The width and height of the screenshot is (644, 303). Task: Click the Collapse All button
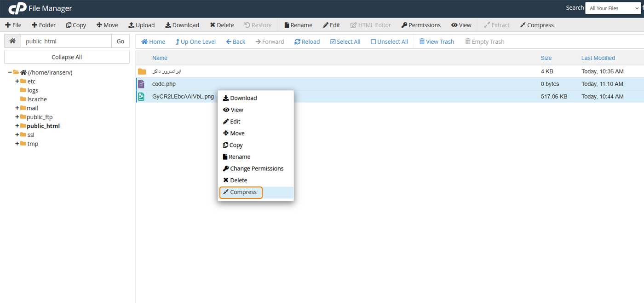[x=67, y=57]
